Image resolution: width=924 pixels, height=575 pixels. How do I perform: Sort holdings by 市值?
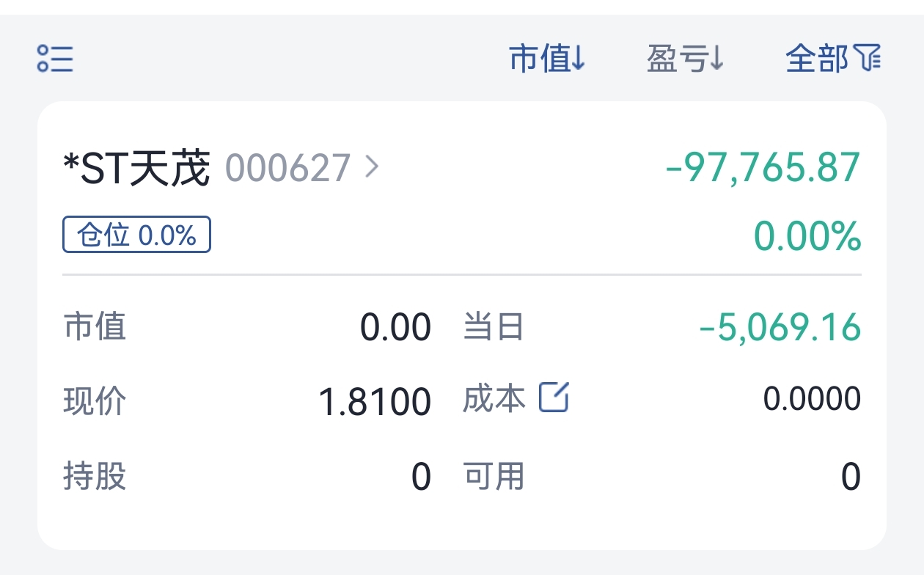pos(548,58)
